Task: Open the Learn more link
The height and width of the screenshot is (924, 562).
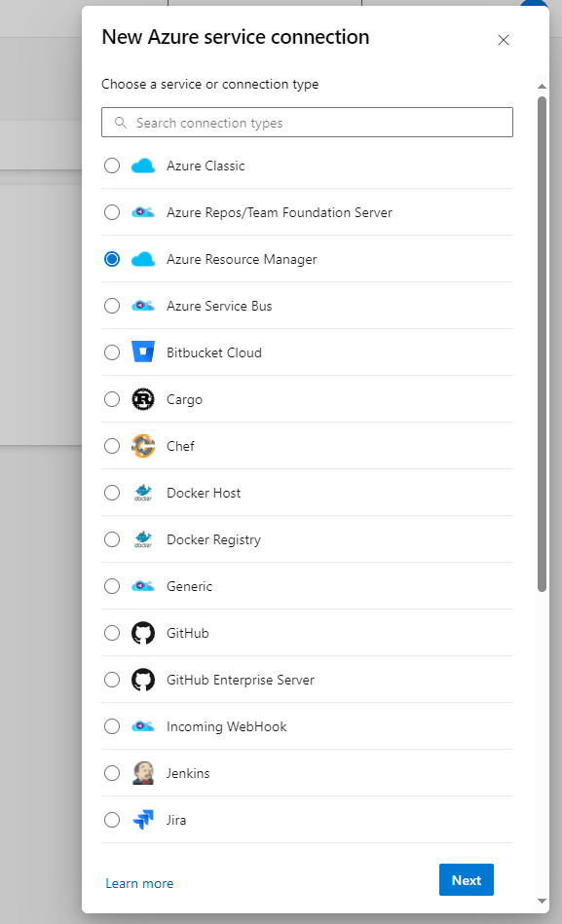Action: (x=139, y=883)
